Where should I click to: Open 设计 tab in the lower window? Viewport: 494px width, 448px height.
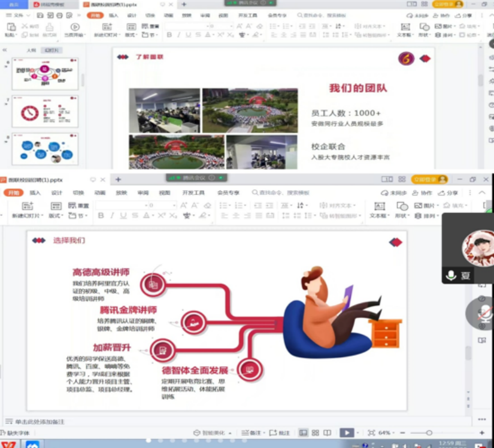[x=57, y=193]
